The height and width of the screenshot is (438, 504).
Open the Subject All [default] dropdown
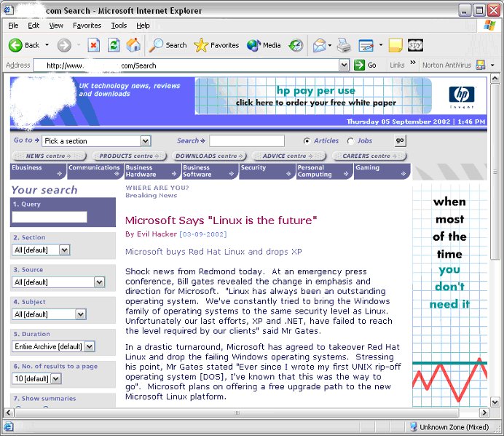[x=81, y=314]
